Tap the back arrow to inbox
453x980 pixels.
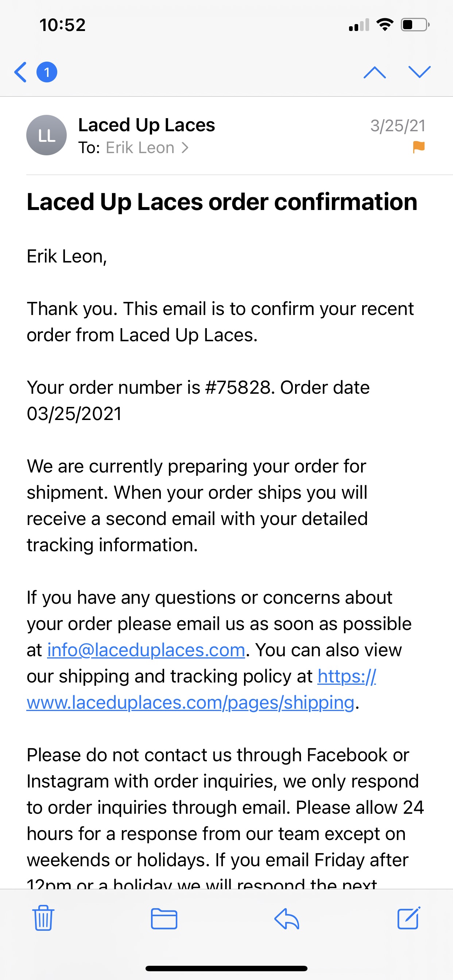tap(21, 72)
